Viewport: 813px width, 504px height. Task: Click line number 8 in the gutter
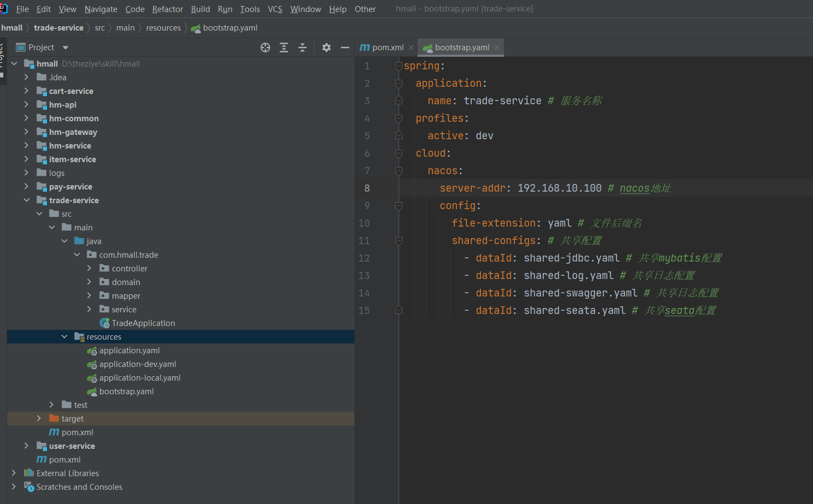(367, 188)
